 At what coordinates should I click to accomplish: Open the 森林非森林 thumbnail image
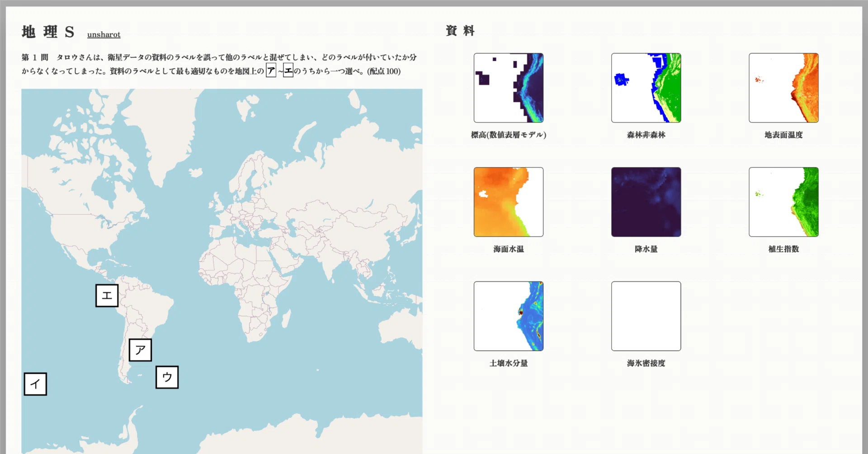[646, 88]
